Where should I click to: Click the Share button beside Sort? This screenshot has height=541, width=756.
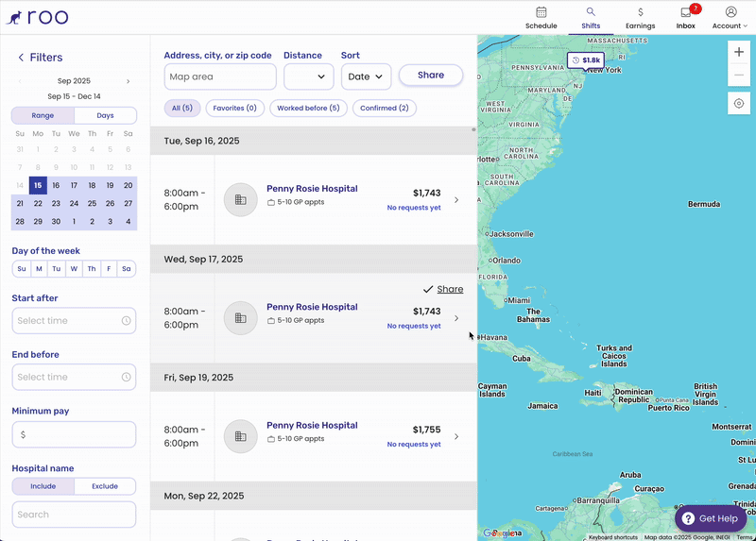coord(431,76)
